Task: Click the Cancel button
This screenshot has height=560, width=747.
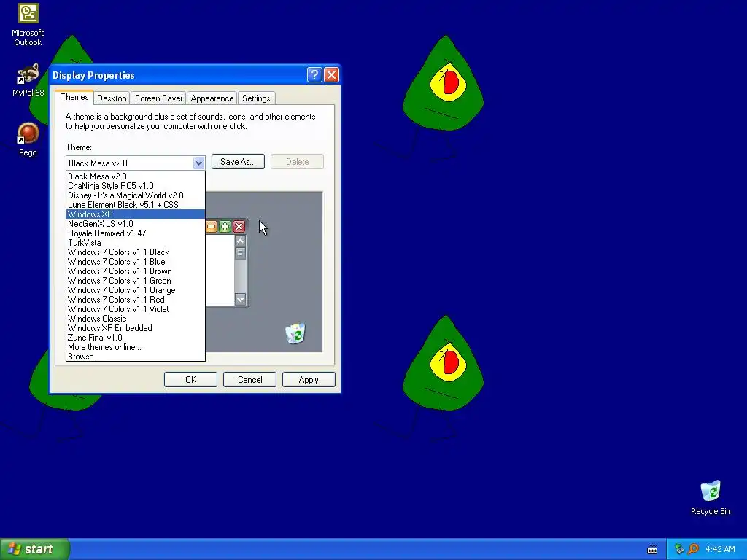Action: 249,379
